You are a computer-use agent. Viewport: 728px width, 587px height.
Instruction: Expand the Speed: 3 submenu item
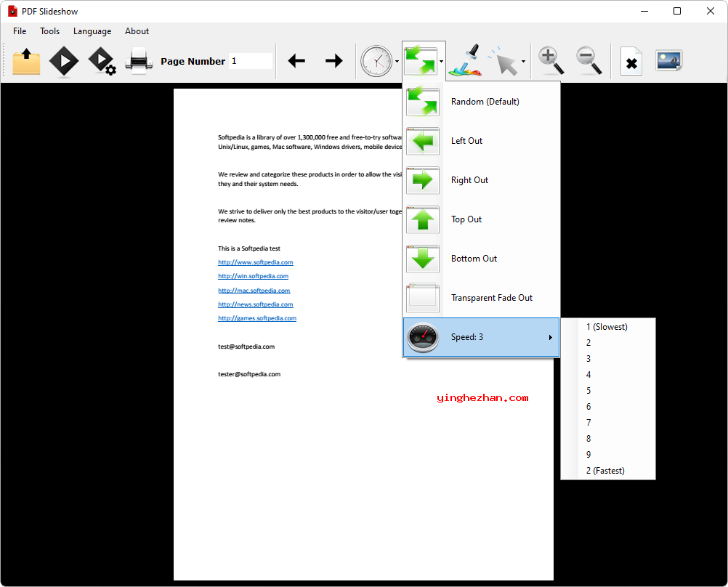click(481, 337)
